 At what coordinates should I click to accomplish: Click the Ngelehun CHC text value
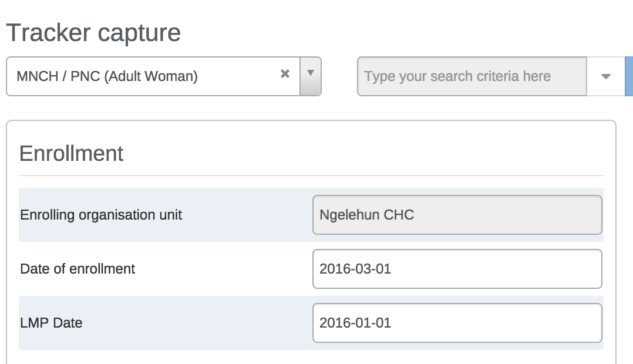pos(366,215)
